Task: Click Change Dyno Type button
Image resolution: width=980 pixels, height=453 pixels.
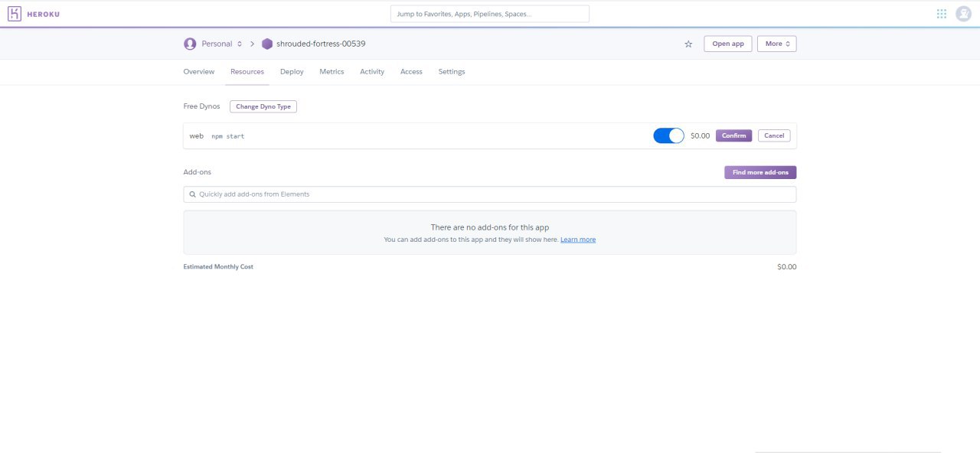Action: click(x=263, y=106)
